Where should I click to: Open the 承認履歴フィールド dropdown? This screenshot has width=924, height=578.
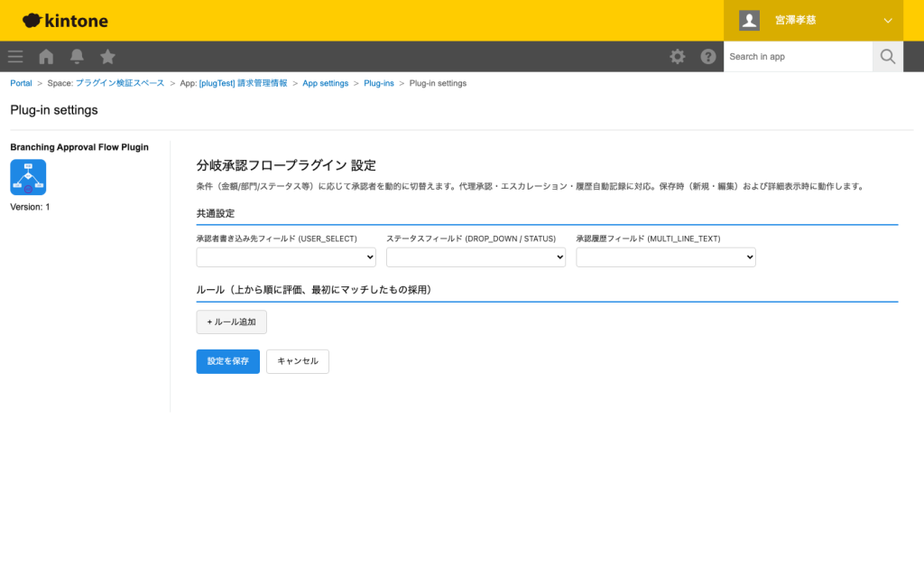pyautogui.click(x=665, y=256)
